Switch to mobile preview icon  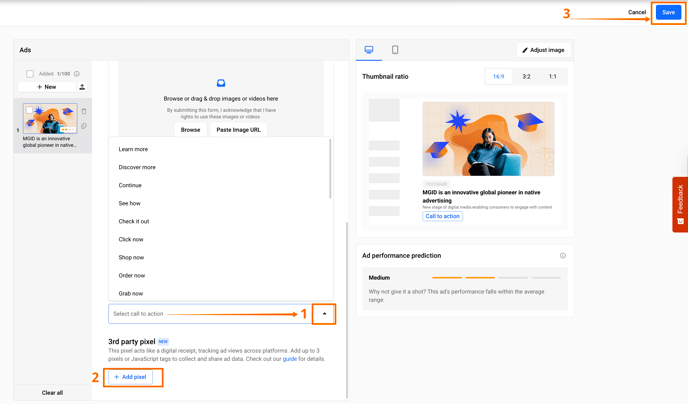click(x=395, y=50)
